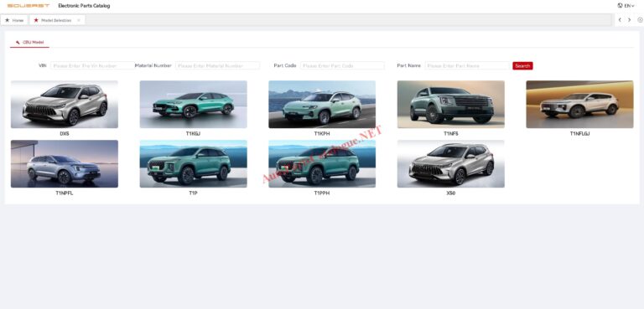Screen dimensions: 644x309
Task: Select the CBU Model tab
Action: pyautogui.click(x=29, y=42)
